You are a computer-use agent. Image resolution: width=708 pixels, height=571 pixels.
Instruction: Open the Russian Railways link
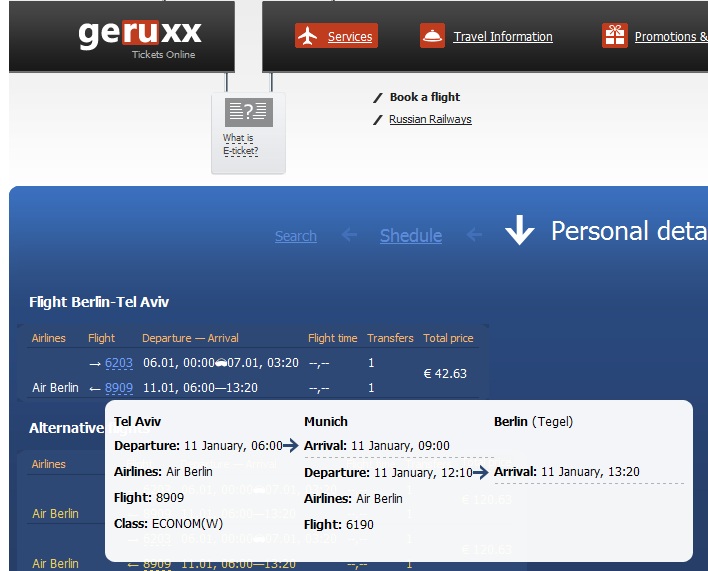click(430, 119)
